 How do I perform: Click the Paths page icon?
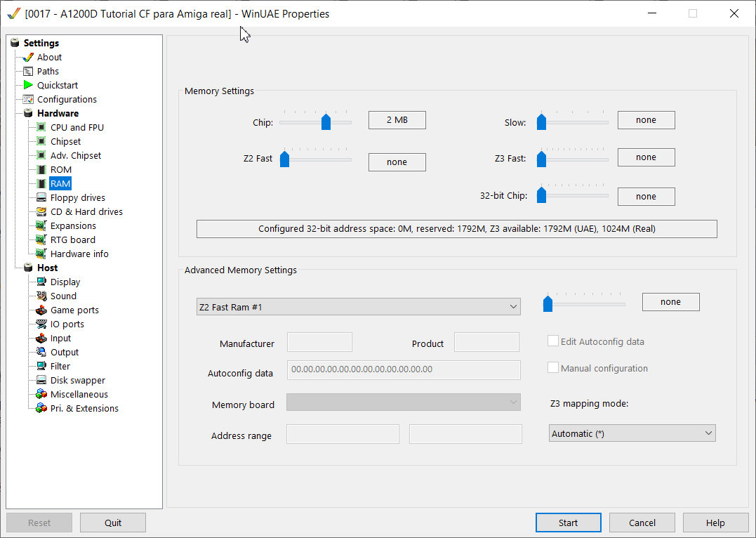28,72
